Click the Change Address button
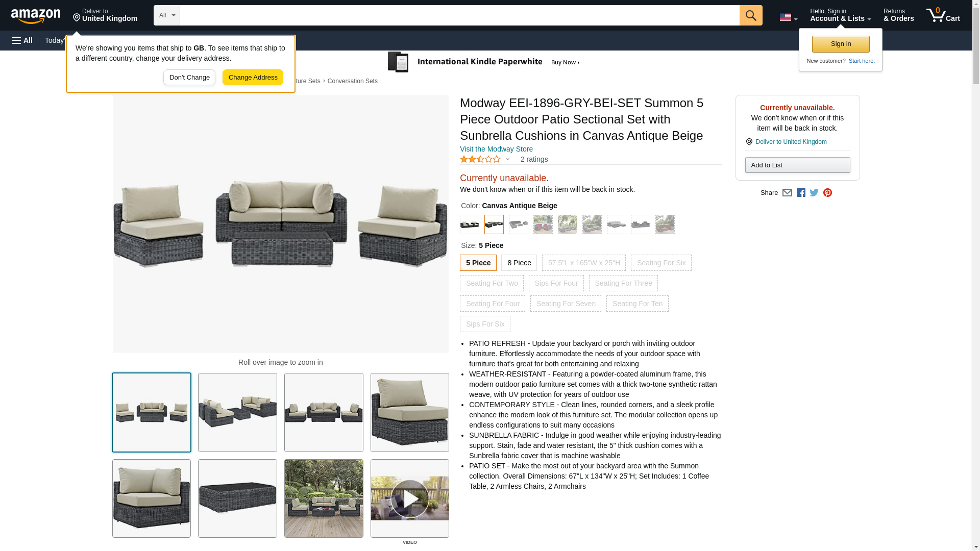The image size is (980, 551). pyautogui.click(x=253, y=78)
